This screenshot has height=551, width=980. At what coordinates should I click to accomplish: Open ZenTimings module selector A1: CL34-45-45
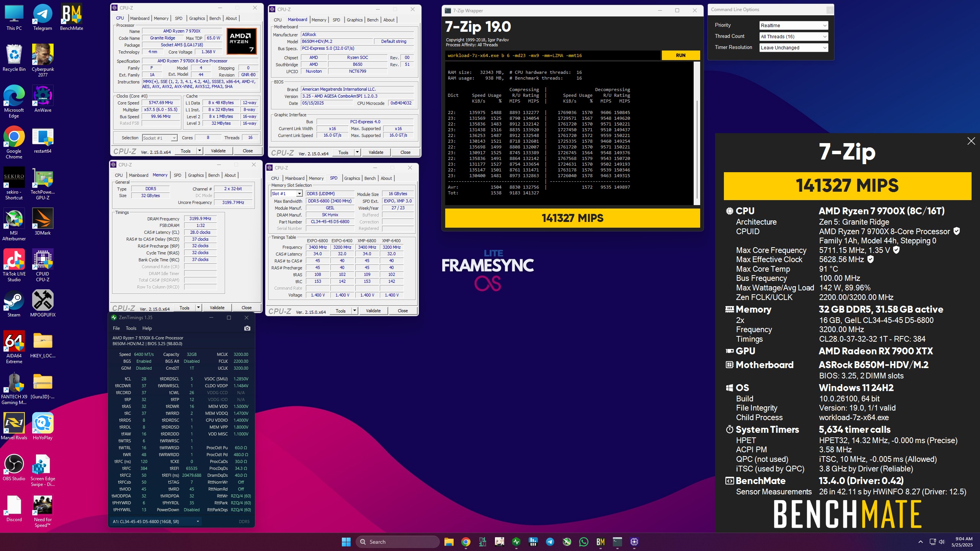point(156,521)
